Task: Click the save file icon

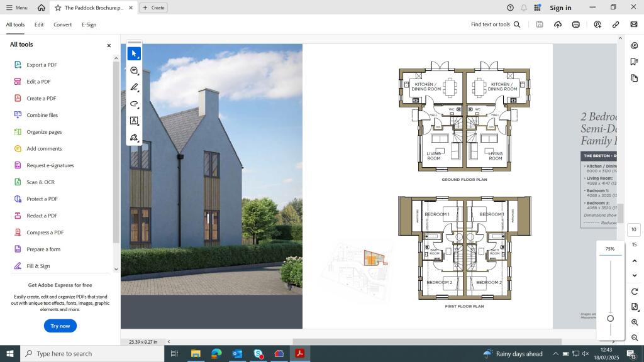Action: 539,25
